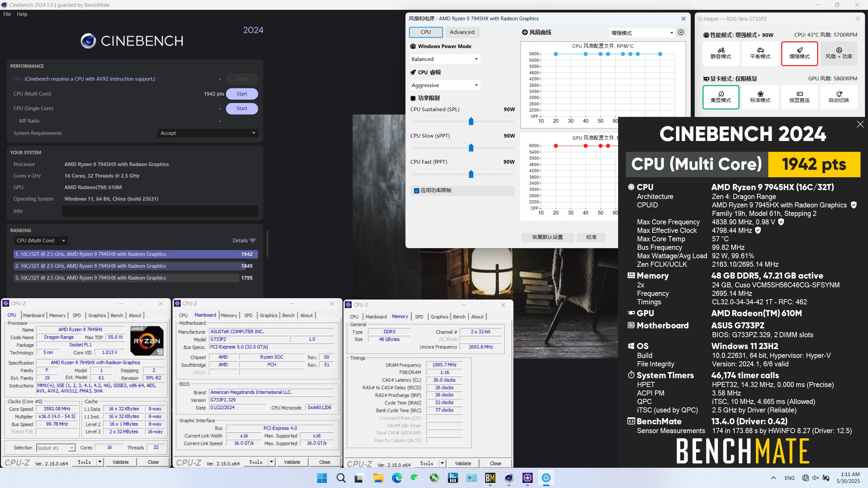This screenshot has width=868, height=488.
Task: Start the CPU Single Core benchmark
Action: pyautogui.click(x=242, y=108)
